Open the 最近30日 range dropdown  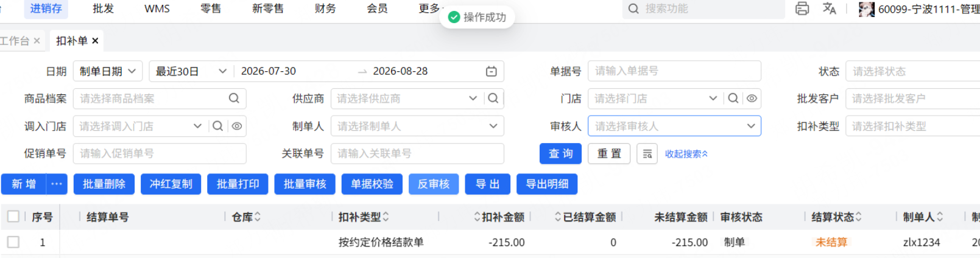(190, 71)
